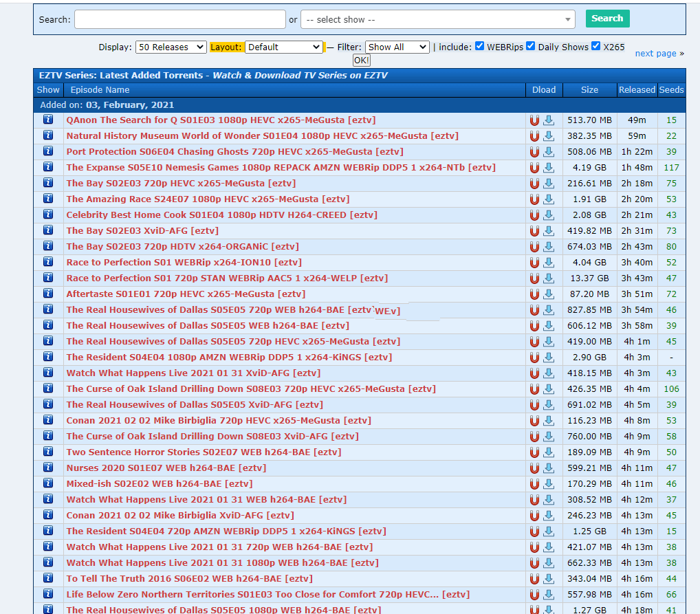
Task: Download torrent for Two Sentence Horror Stories S02E07
Action: (549, 452)
